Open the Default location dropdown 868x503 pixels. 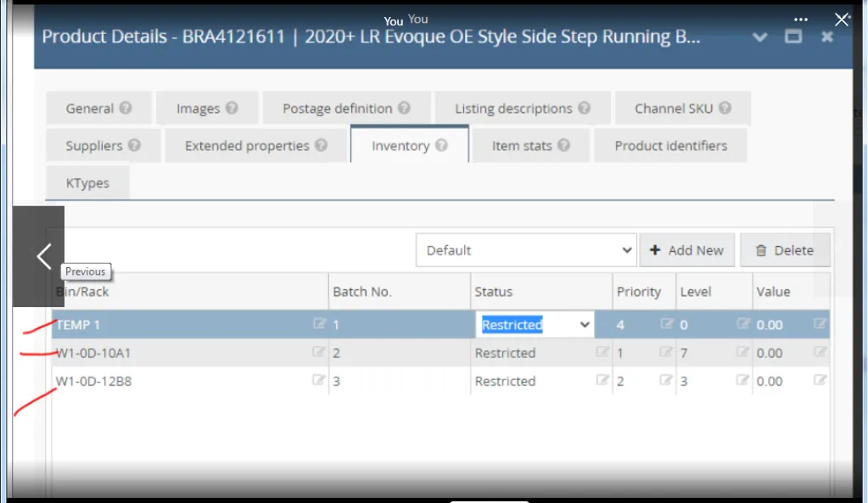[526, 250]
